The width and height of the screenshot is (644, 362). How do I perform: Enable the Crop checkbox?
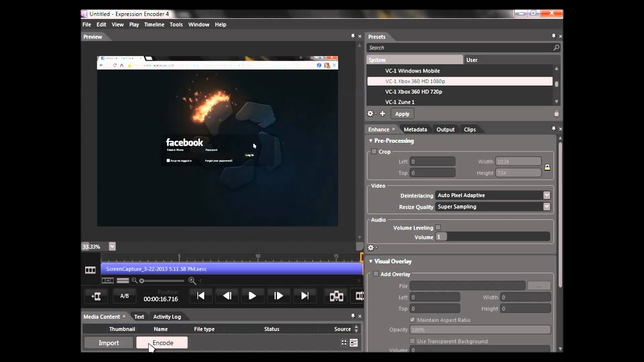click(x=374, y=151)
